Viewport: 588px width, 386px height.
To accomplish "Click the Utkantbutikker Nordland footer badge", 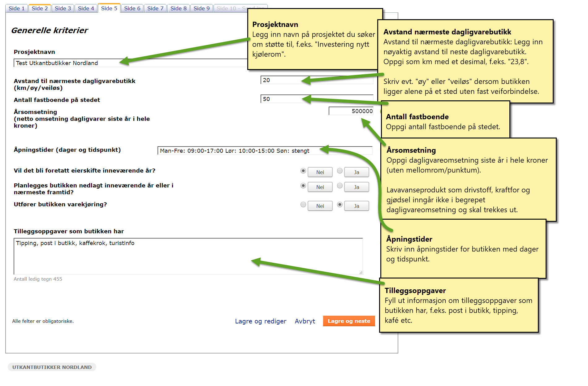I will tap(52, 367).
